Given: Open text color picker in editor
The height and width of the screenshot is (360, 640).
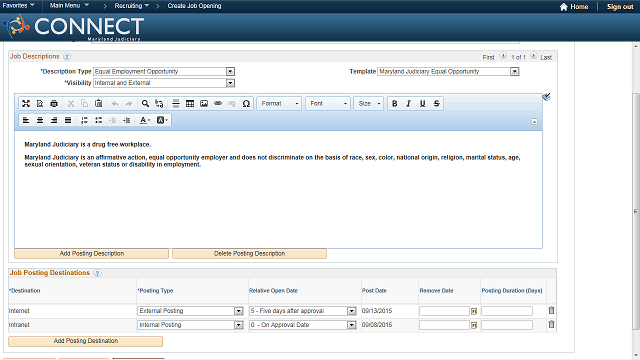Looking at the screenshot, I should 144,120.
